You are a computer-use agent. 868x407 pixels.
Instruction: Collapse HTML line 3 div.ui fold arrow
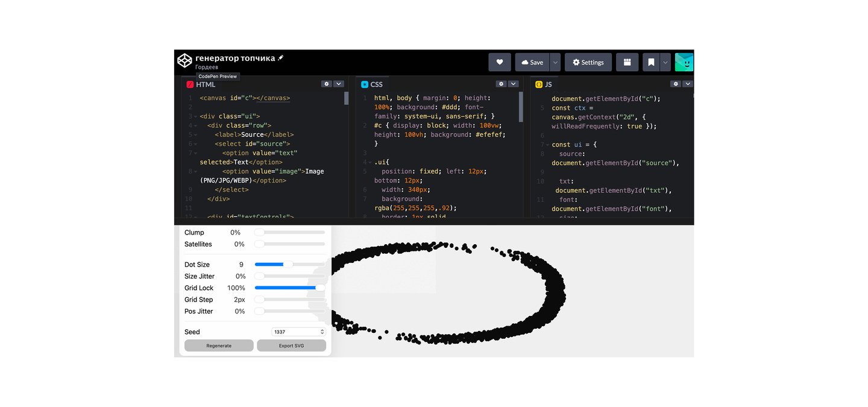[196, 116]
